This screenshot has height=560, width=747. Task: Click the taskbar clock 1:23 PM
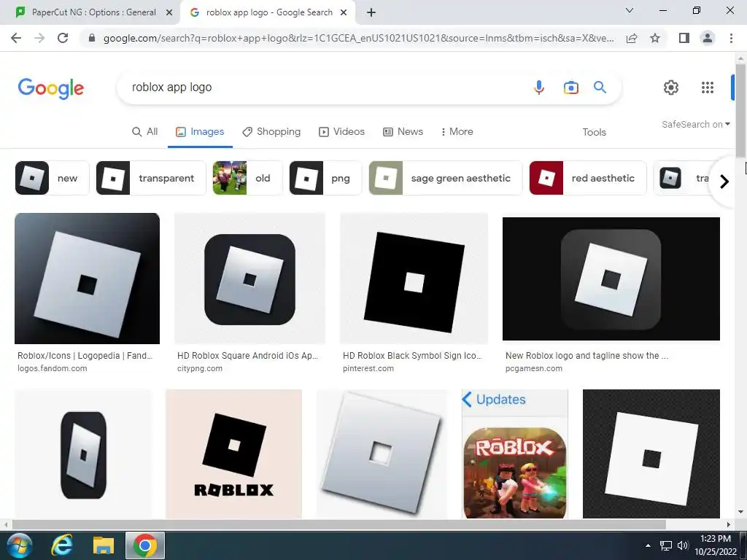(x=715, y=545)
